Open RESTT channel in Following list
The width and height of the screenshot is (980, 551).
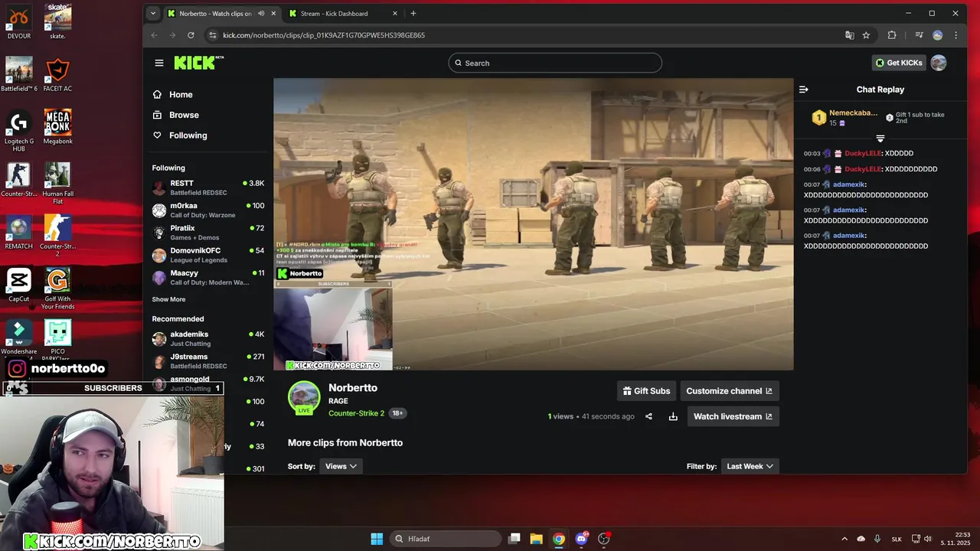click(x=208, y=187)
